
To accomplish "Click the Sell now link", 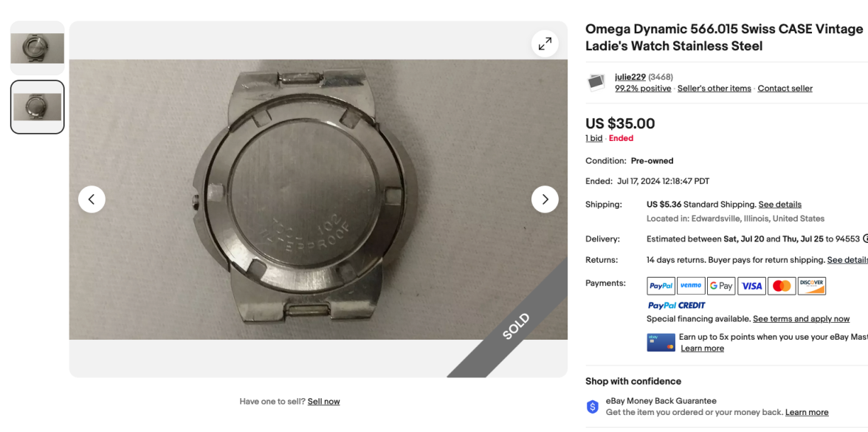I will point(323,402).
